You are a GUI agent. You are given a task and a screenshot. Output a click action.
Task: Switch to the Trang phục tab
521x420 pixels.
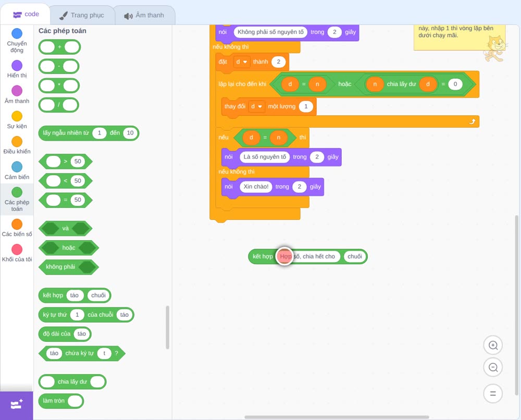point(82,15)
